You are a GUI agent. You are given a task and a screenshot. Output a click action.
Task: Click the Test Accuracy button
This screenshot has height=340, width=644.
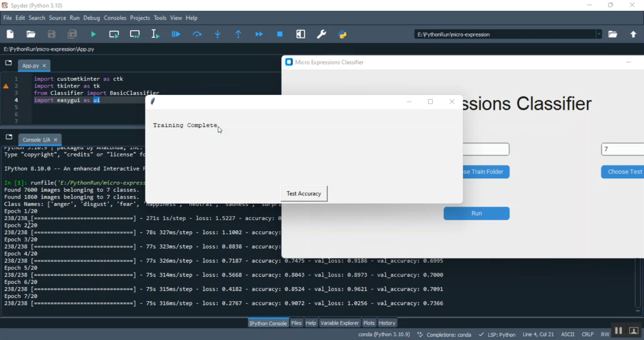304,193
